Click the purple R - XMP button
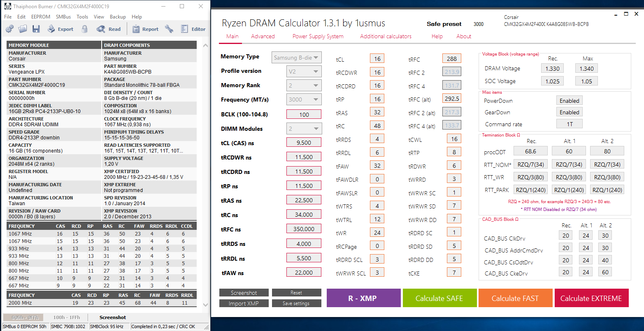Image resolution: width=644 pixels, height=331 pixels. tap(364, 298)
